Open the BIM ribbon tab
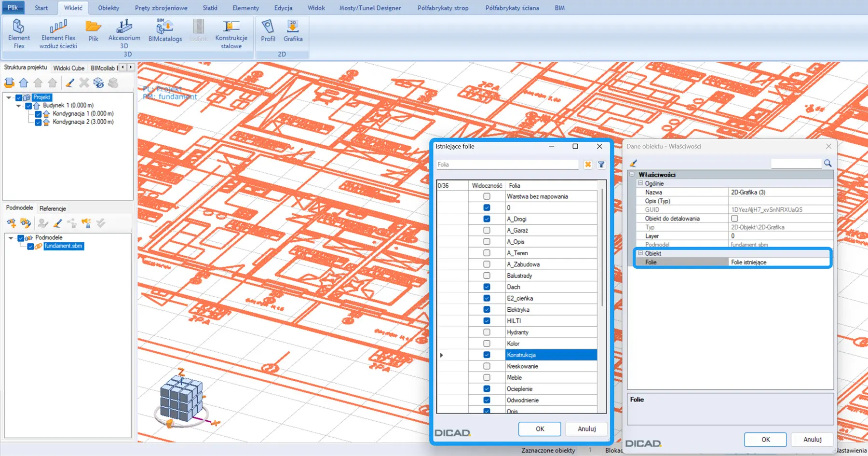The width and height of the screenshot is (868, 456). click(559, 8)
